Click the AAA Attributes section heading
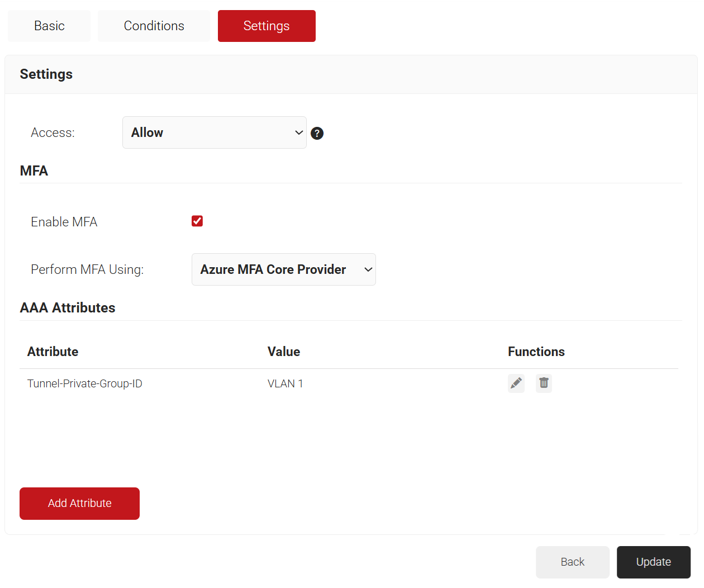This screenshot has height=588, width=704. (x=68, y=307)
